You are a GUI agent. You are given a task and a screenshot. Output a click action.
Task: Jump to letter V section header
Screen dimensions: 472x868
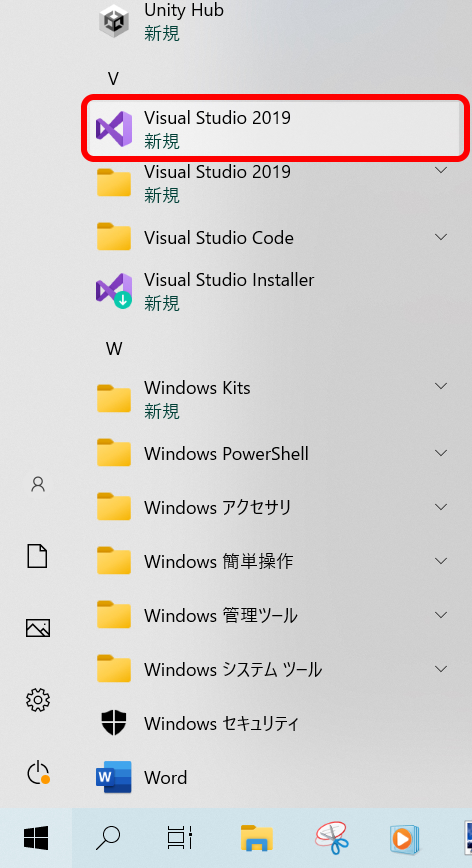click(113, 79)
